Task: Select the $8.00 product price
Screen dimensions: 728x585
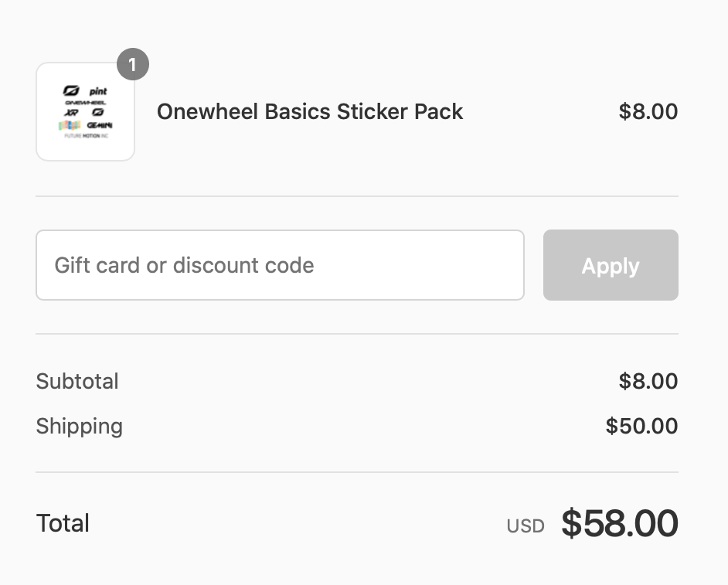Action: (648, 111)
